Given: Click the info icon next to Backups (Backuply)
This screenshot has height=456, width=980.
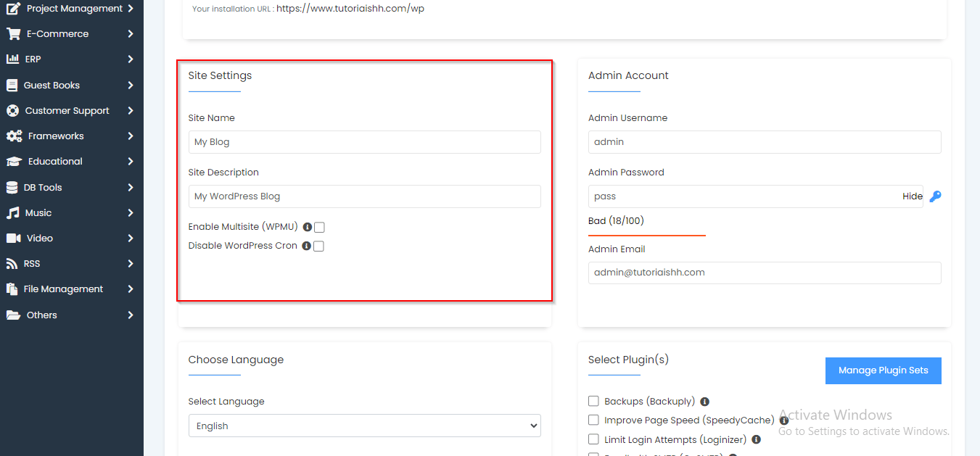Looking at the screenshot, I should tap(704, 402).
